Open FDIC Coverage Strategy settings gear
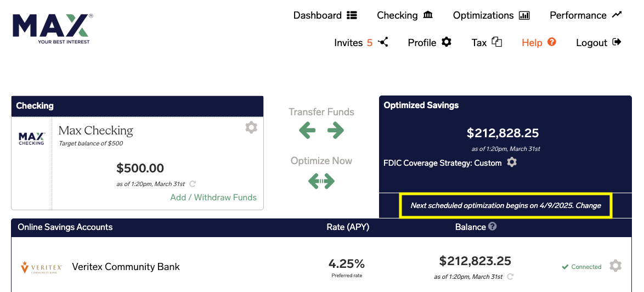Screen dimensions: 644x292 (x=511, y=162)
